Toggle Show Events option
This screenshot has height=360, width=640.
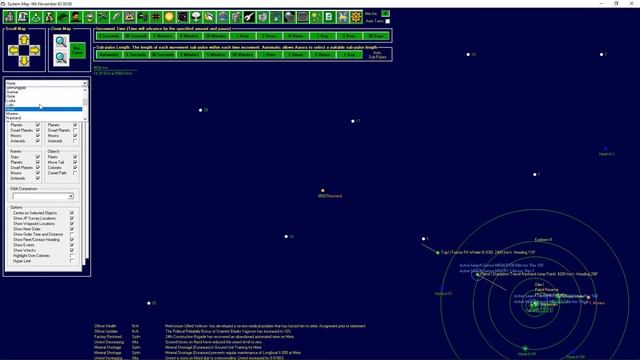pos(72,245)
